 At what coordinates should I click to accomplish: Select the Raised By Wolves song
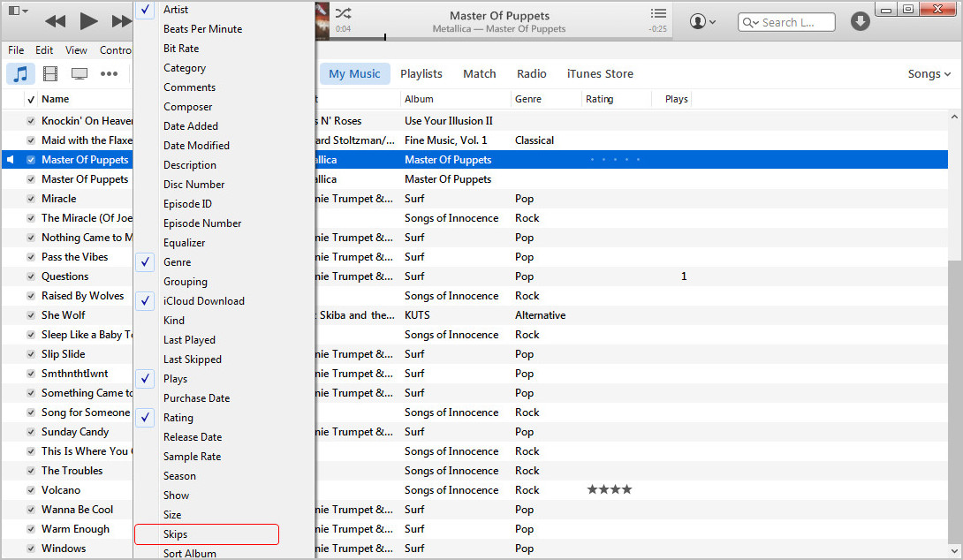[82, 295]
